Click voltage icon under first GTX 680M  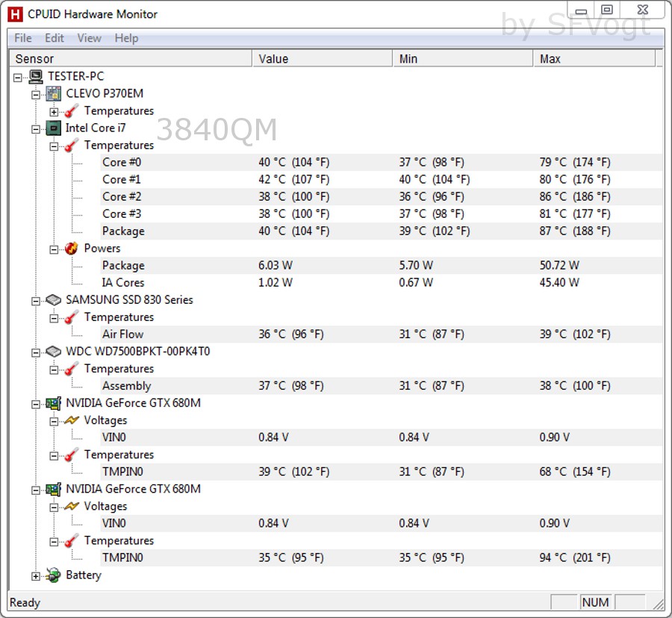pyautogui.click(x=72, y=420)
